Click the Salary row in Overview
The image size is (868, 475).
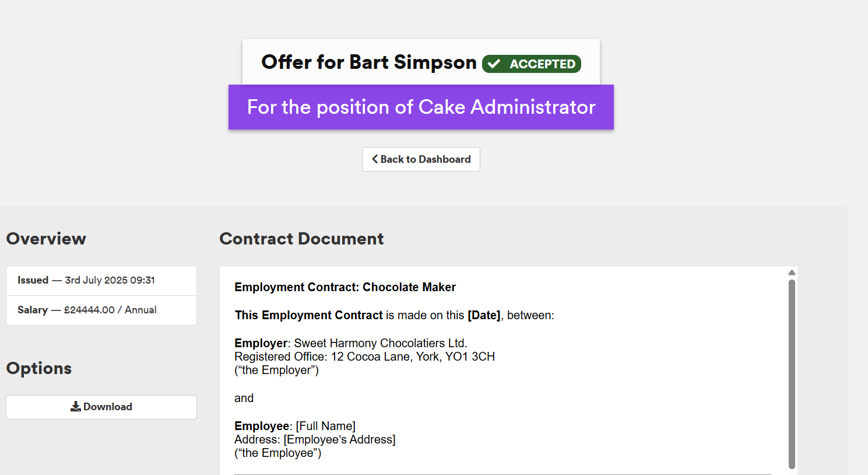click(x=101, y=310)
